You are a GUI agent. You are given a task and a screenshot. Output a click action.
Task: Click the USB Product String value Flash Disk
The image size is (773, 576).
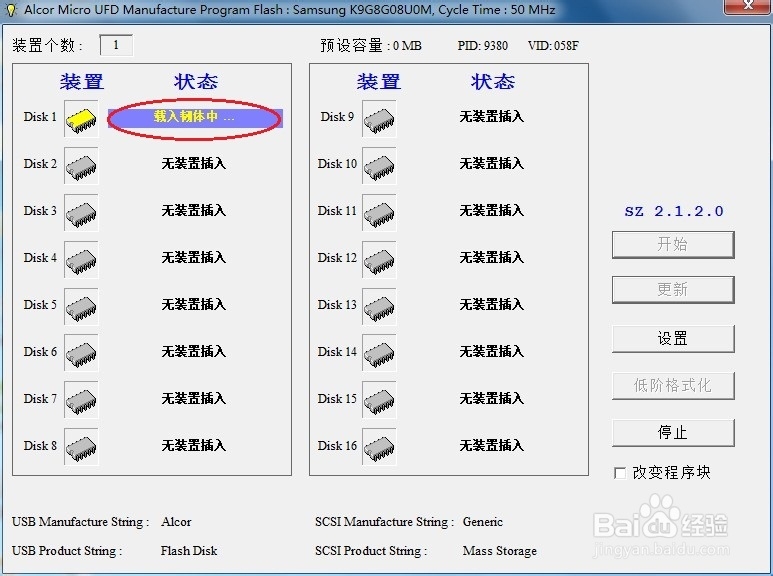[189, 551]
